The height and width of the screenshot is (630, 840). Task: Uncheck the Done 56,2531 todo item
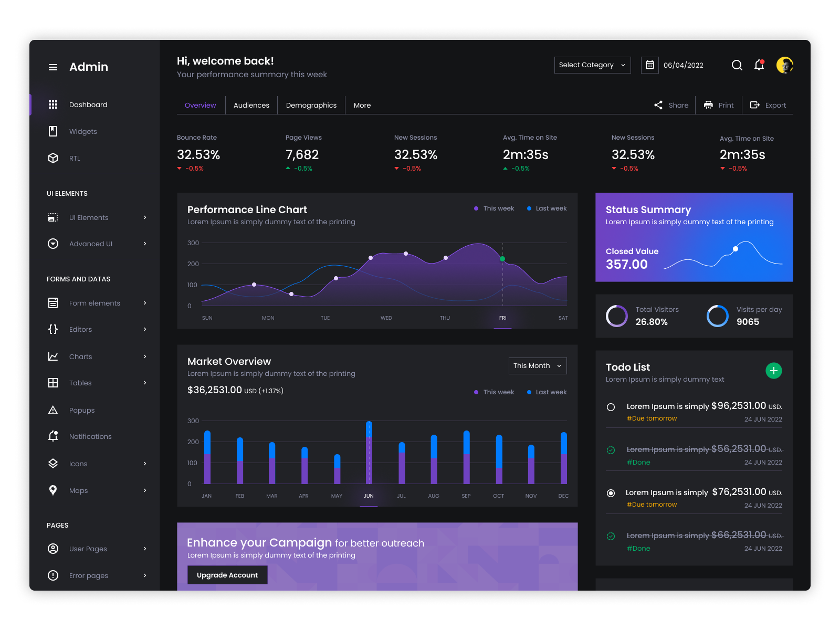(x=611, y=450)
